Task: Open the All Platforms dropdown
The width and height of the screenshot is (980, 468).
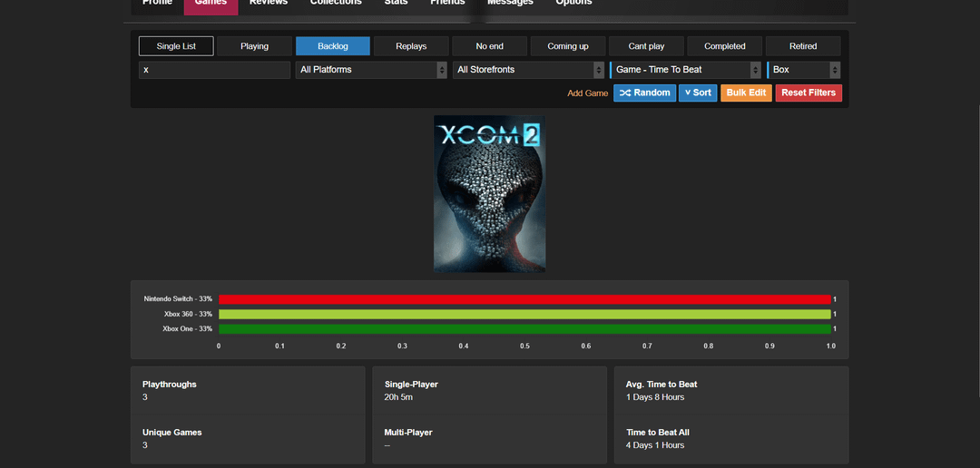Action: pyautogui.click(x=371, y=70)
